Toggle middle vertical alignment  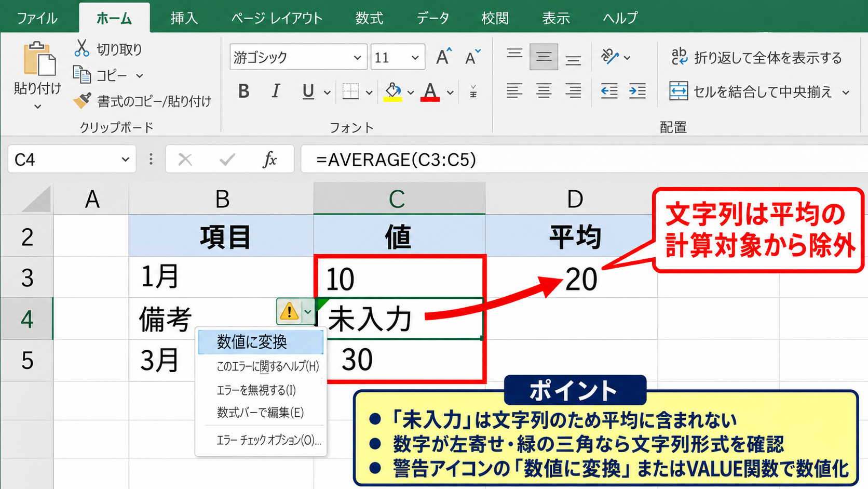pyautogui.click(x=544, y=57)
